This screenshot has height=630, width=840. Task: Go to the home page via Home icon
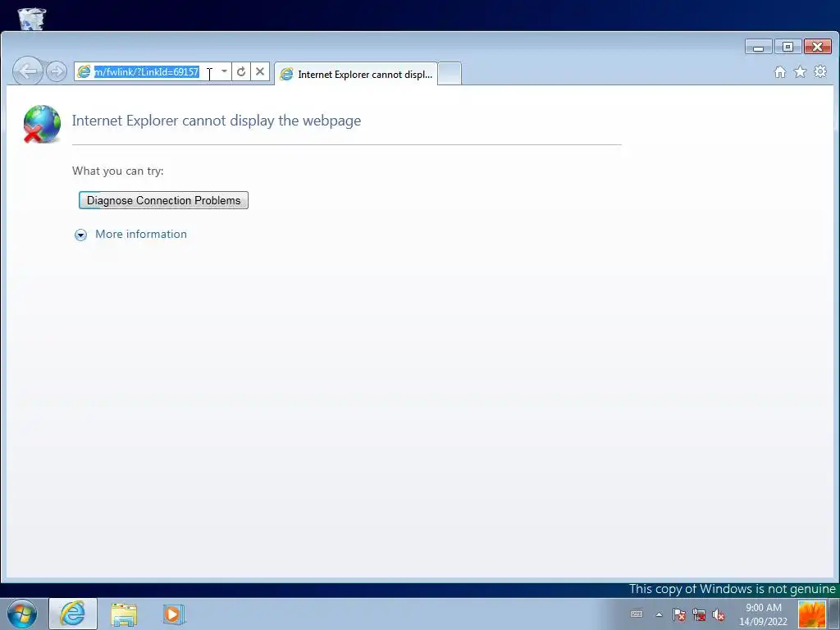[780, 72]
